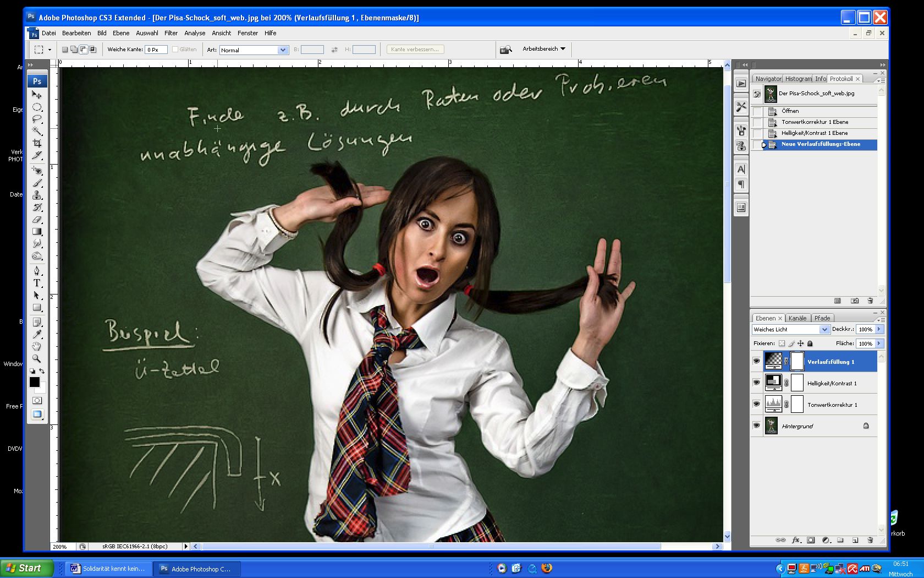The width and height of the screenshot is (924, 578).
Task: Open the Deckkraft opacity slider arrow
Action: click(879, 329)
